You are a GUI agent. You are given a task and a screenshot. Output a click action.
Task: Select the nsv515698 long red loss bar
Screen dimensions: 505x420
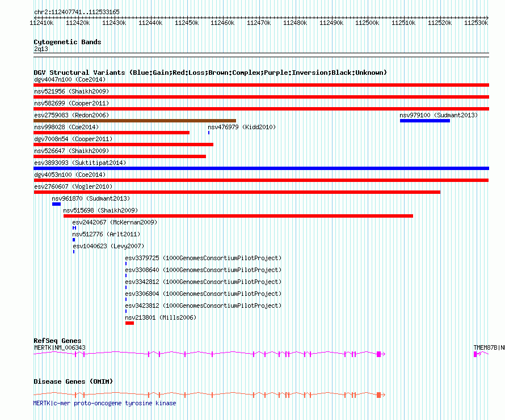click(238, 216)
